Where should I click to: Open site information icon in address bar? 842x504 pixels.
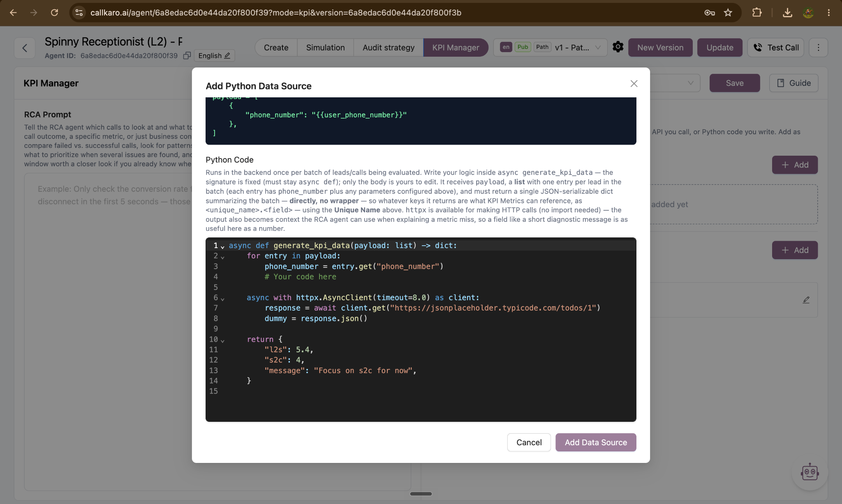[79, 13]
